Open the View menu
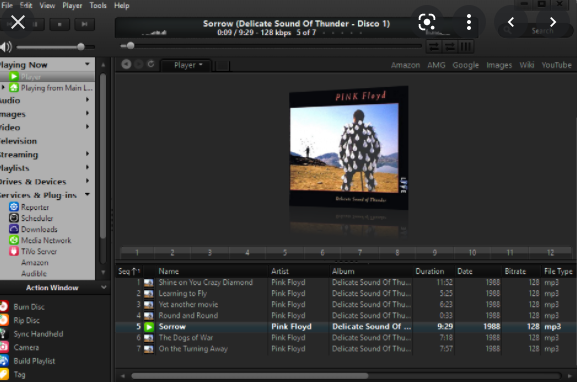This screenshot has height=382, width=577. click(47, 6)
